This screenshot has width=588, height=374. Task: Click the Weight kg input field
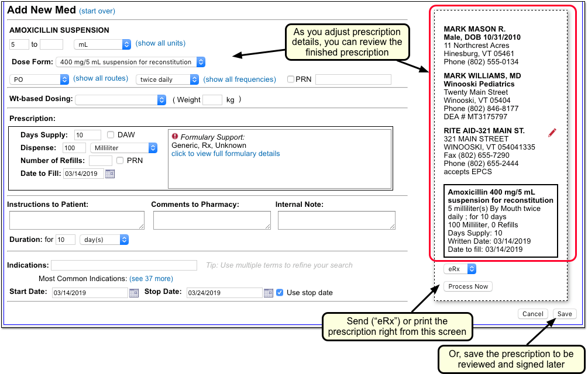pos(212,100)
